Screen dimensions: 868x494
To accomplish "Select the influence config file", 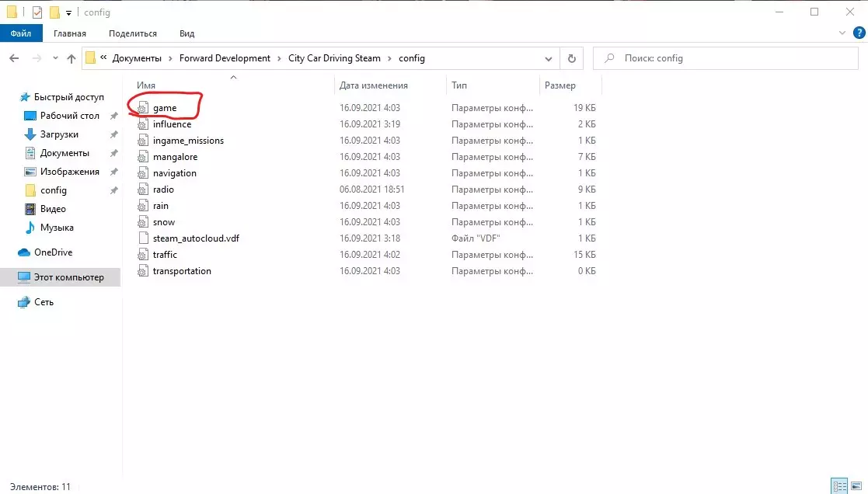I will [172, 124].
